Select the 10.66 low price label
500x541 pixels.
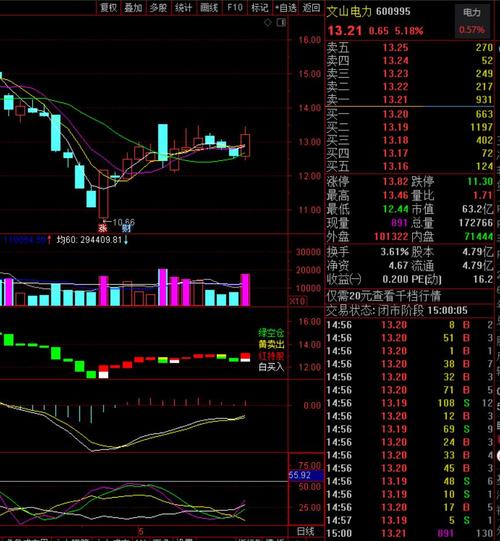click(x=124, y=222)
